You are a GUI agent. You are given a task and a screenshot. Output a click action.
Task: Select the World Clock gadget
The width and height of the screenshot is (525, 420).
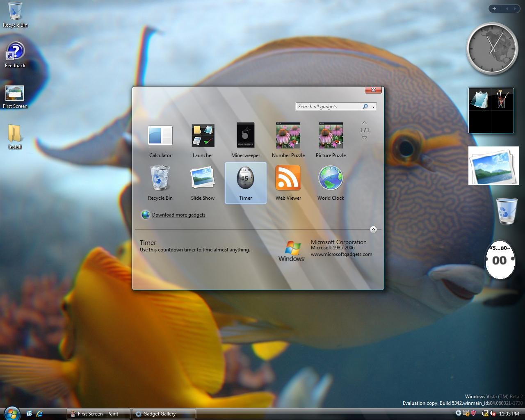(x=331, y=179)
